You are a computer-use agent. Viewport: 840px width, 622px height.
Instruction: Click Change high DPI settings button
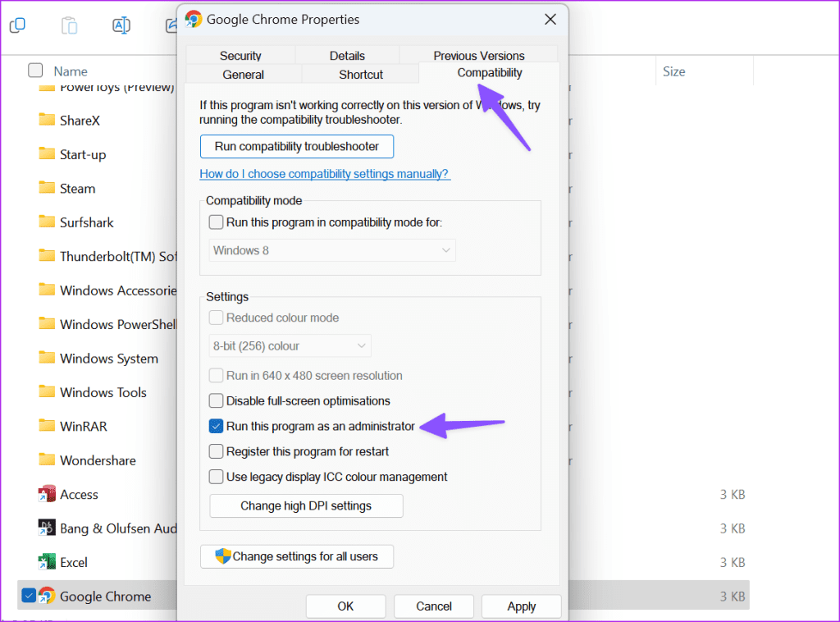[x=306, y=505]
